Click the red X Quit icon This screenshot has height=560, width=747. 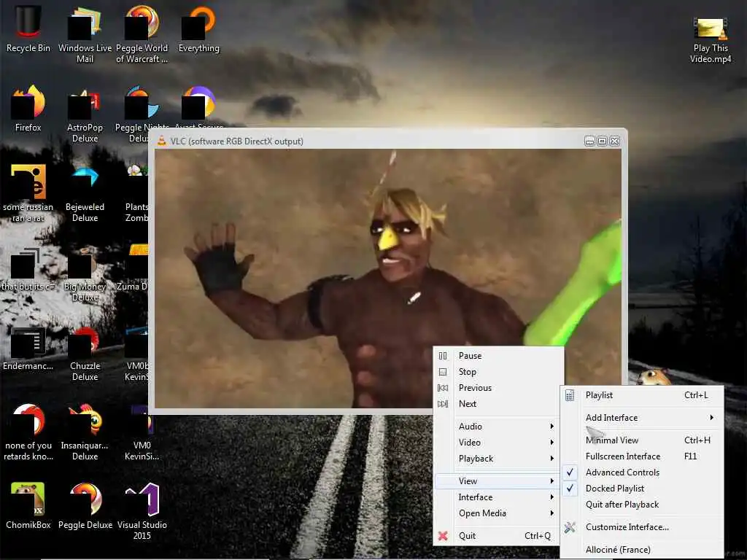pyautogui.click(x=443, y=536)
